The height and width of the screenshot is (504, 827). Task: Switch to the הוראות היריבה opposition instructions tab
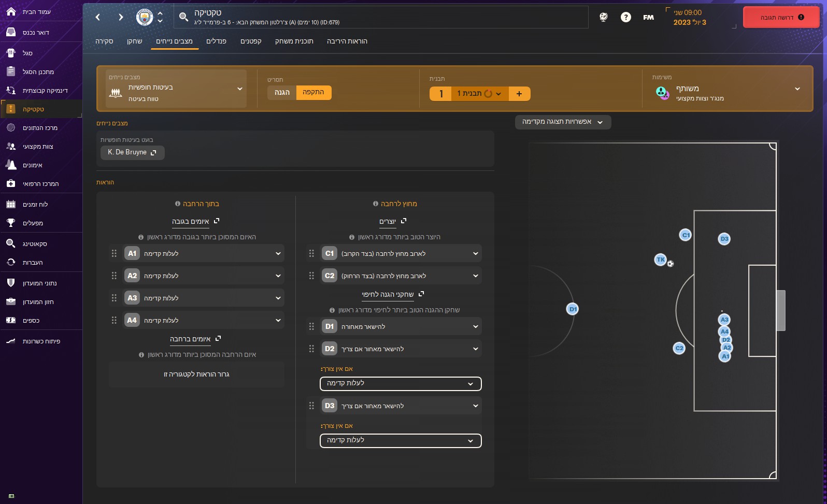pyautogui.click(x=347, y=41)
